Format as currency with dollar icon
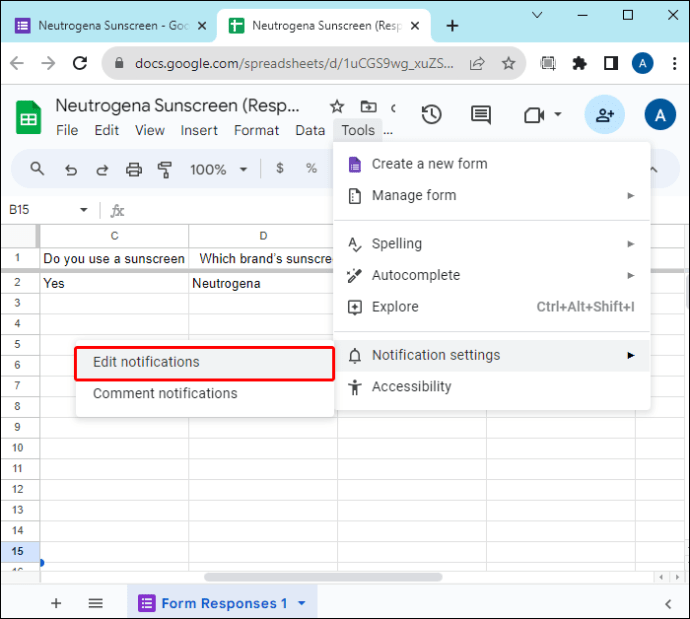The width and height of the screenshot is (690, 619). tap(279, 168)
